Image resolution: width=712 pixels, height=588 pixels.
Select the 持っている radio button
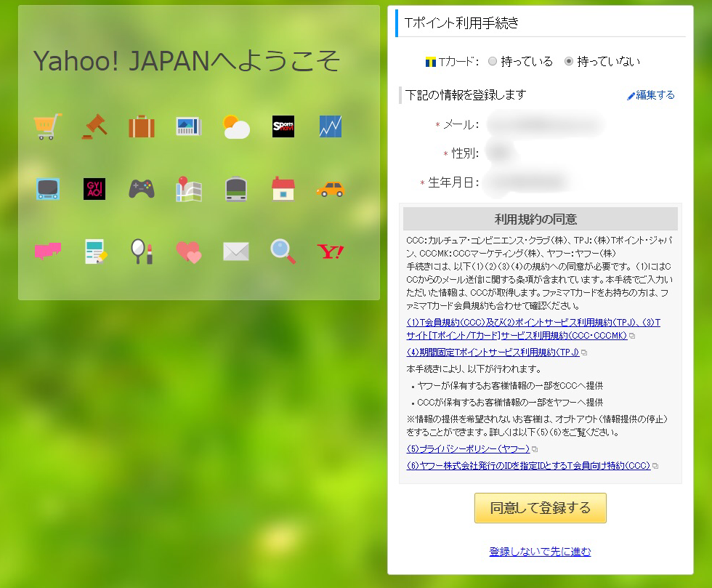coord(493,61)
